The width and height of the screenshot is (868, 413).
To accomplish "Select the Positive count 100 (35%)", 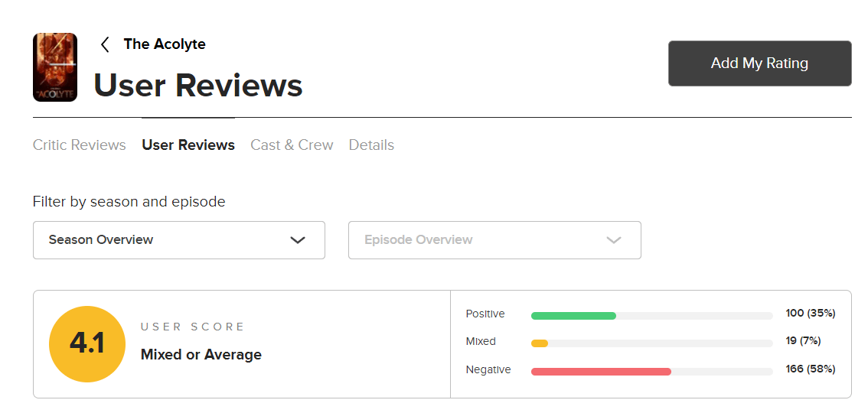I will click(810, 314).
